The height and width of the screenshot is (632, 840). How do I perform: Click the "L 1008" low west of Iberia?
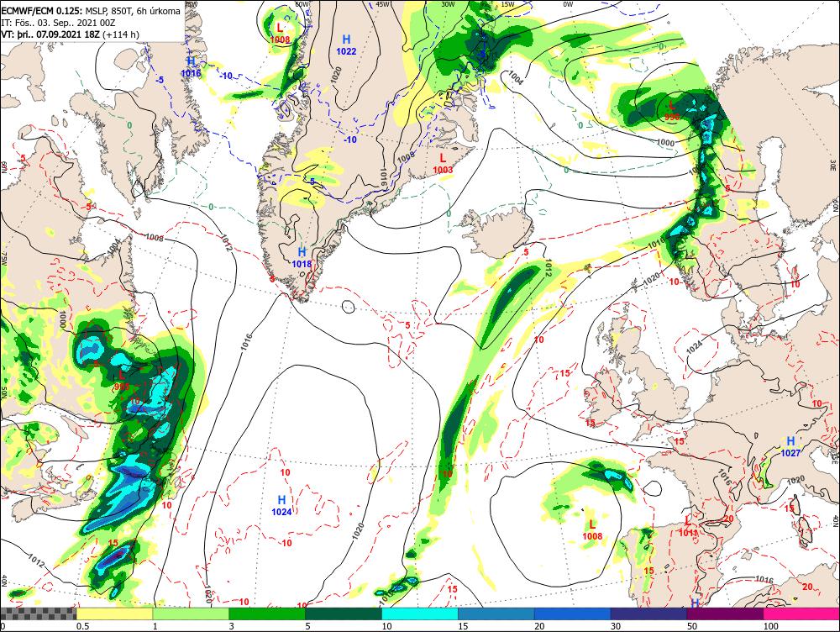click(x=592, y=529)
